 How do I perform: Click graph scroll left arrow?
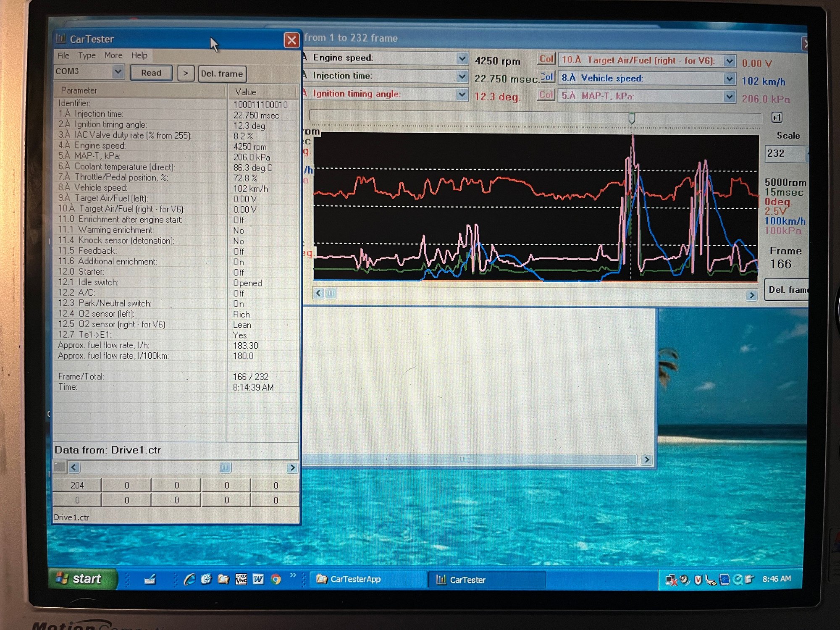(x=318, y=293)
